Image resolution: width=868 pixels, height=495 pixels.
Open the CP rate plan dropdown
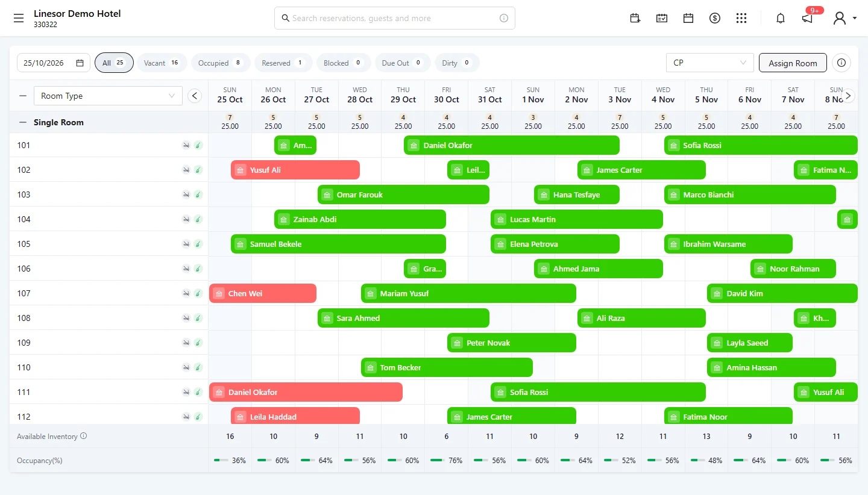(x=709, y=63)
